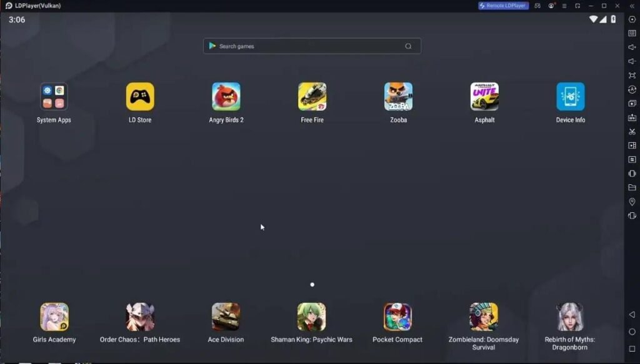Open the video recorder icon in the sidebar

coord(632,145)
